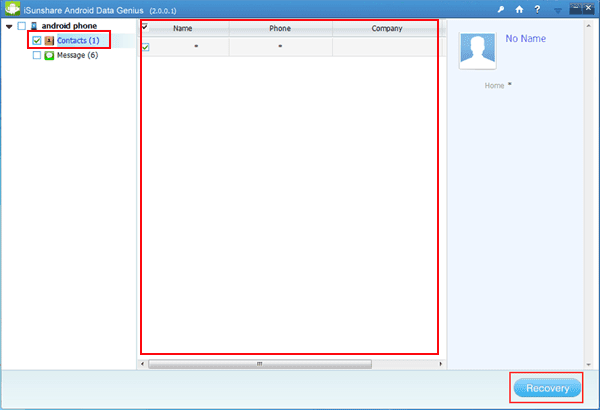Open the title bar dropdown arrow menu
Viewport: 600px width, 410px height.
coord(558,11)
